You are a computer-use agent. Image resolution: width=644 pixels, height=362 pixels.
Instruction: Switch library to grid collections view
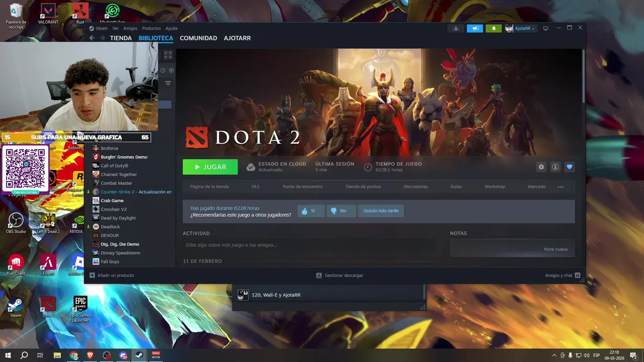168,55
